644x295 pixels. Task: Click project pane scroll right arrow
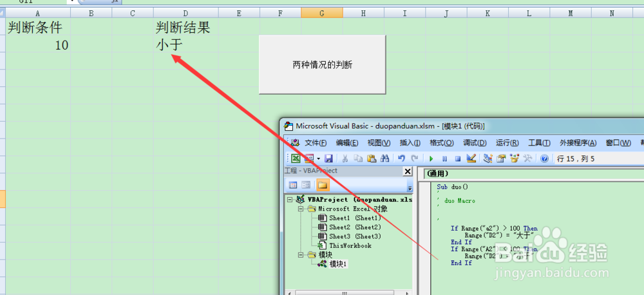pyautogui.click(x=408, y=293)
